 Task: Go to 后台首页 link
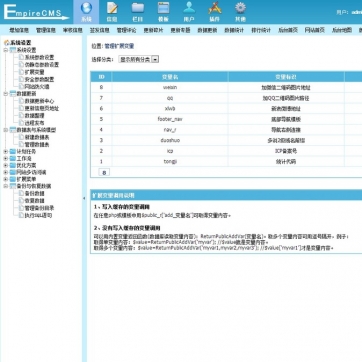point(288,30)
